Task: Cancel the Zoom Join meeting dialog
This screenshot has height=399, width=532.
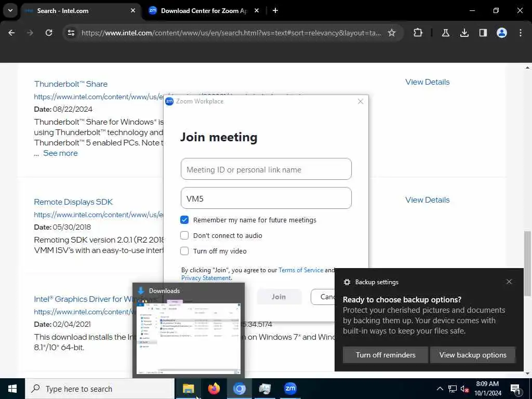Action: pos(323,297)
